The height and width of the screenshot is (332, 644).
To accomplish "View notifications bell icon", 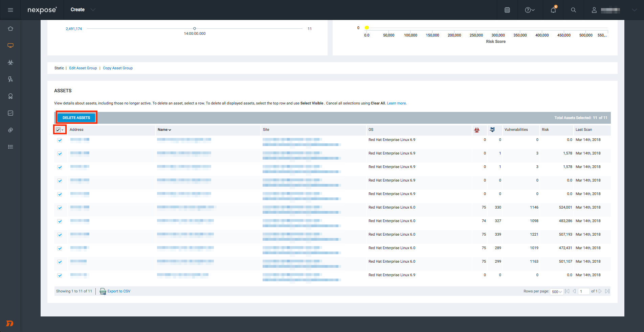I will [553, 9].
